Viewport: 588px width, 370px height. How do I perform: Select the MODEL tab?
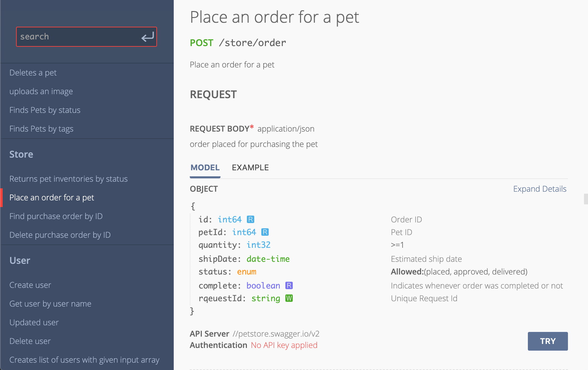[205, 168]
